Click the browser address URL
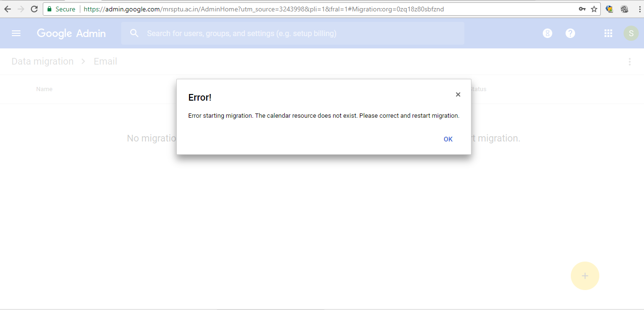Image resolution: width=644 pixels, height=310 pixels. [264, 9]
